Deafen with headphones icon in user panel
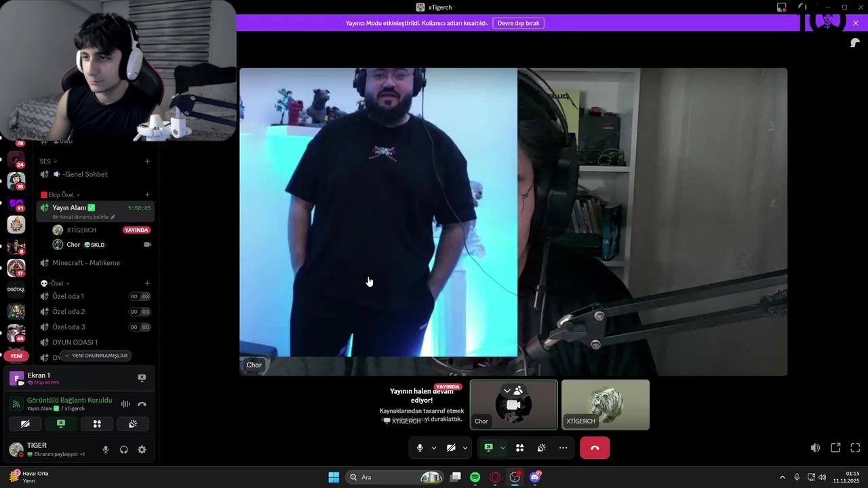This screenshot has width=868, height=488. (123, 449)
